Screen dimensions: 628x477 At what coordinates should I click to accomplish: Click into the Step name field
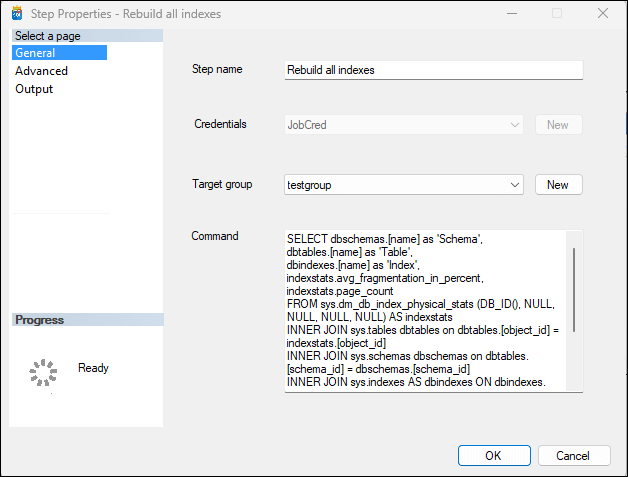tap(432, 70)
